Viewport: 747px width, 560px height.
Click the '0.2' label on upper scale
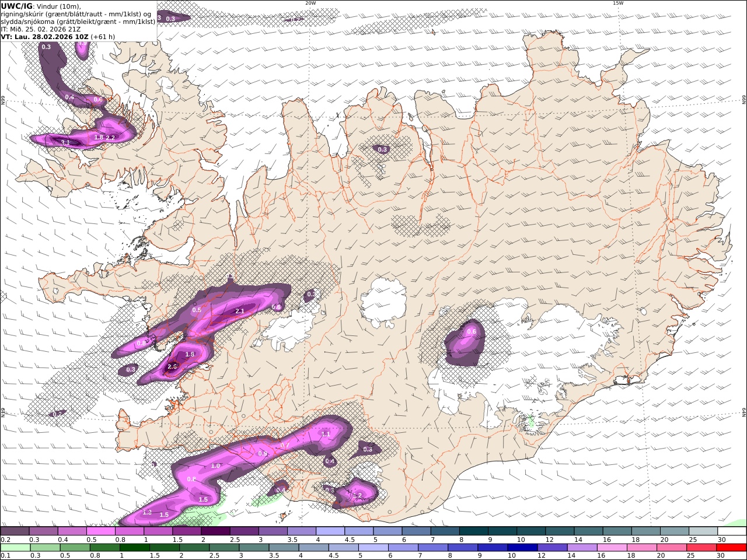[x=5, y=540]
